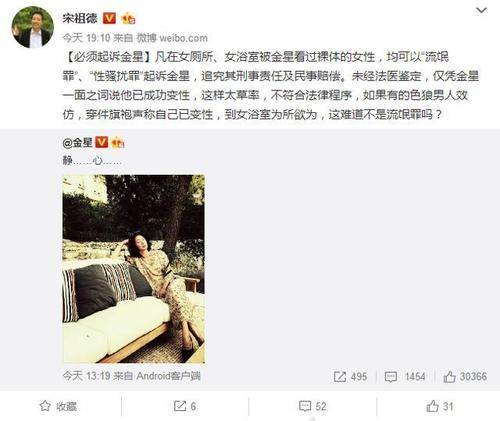500x421 pixels.
Task: Open the comment section showing 52 comments
Action: coord(312,406)
